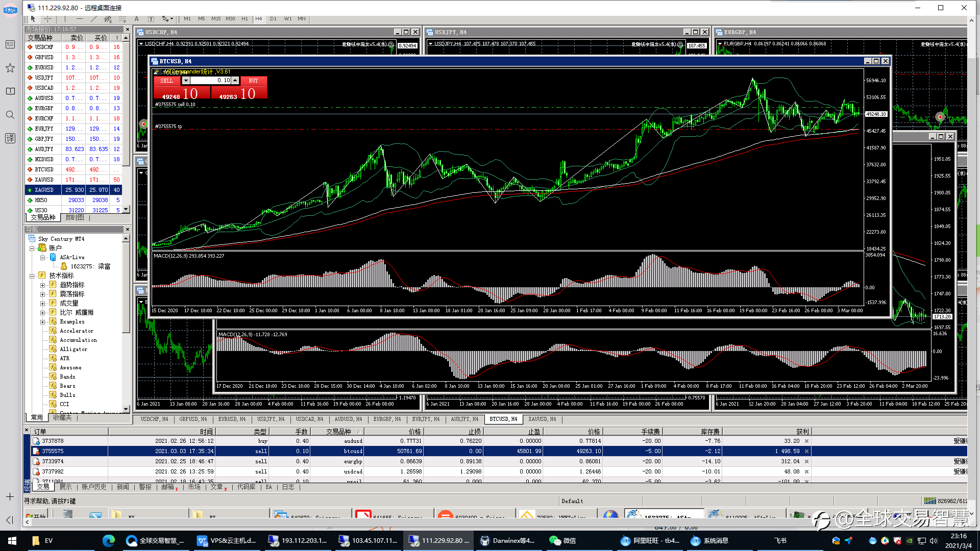This screenshot has height=551, width=980.
Task: Switch chart timeframe to M30
Action: pos(231,19)
